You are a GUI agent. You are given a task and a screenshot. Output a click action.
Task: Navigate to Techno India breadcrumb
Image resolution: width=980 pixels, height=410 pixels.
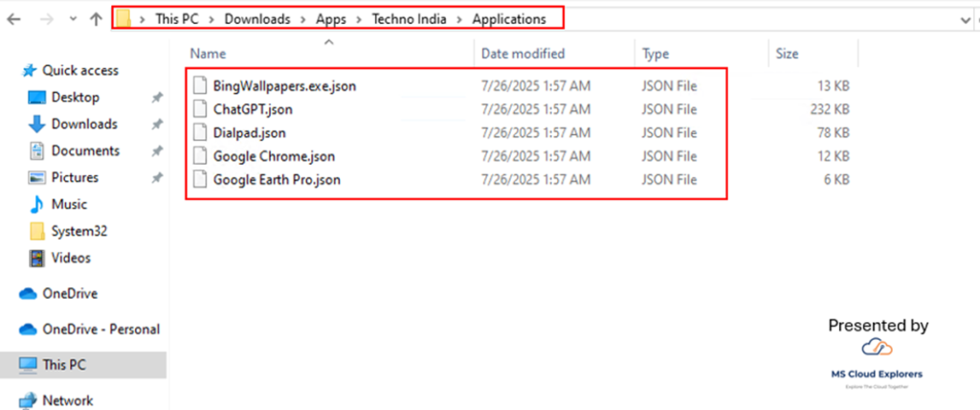410,19
